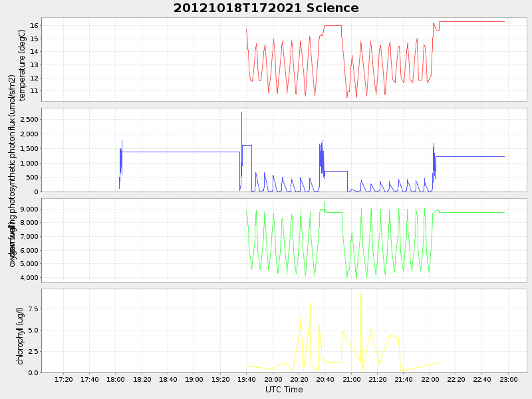
Task: Click the 17:20 tick on time axis
Action: tap(63, 380)
